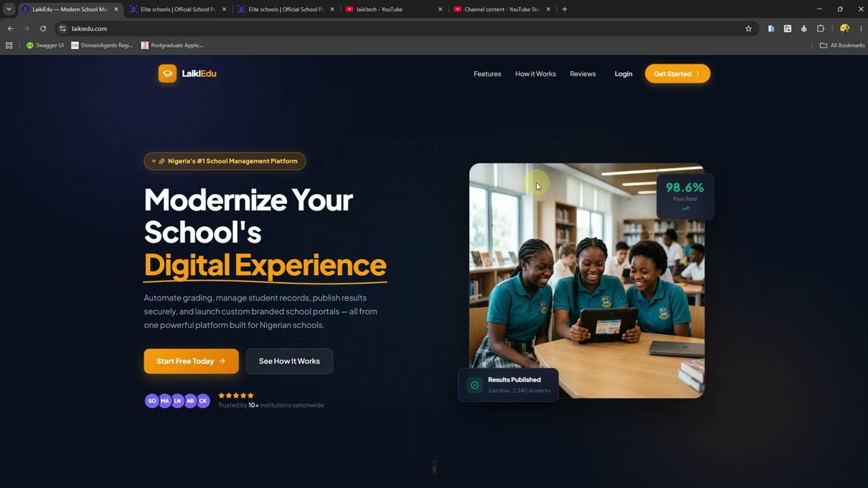868x488 pixels.
Task: Click the Get Started button
Action: click(677, 74)
